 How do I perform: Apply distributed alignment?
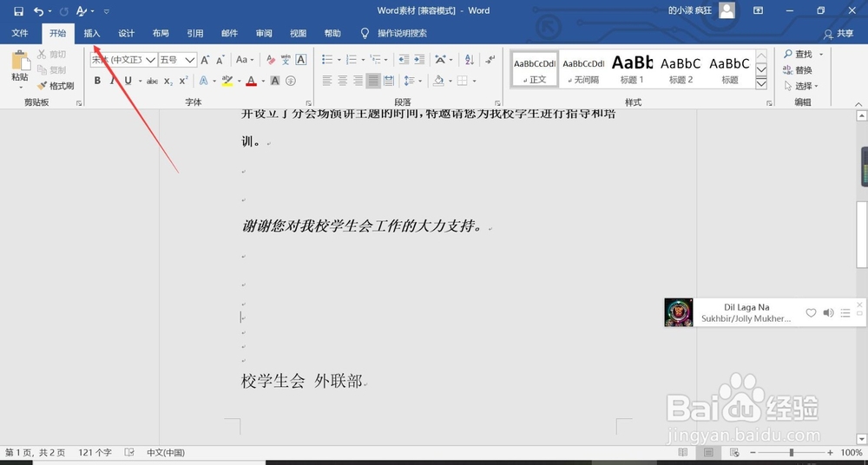389,81
